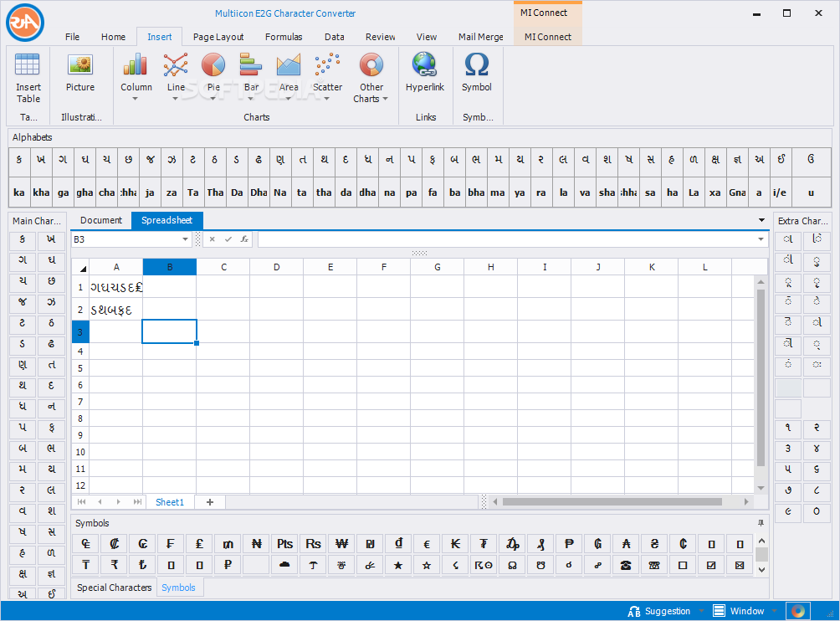Insert the telephone symbol
This screenshot has height=621, width=840.
coord(626,565)
